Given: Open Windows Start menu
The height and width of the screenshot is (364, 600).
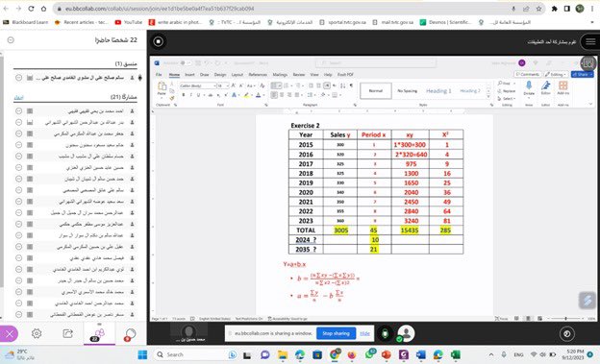Looking at the screenshot, I should pos(142,354).
